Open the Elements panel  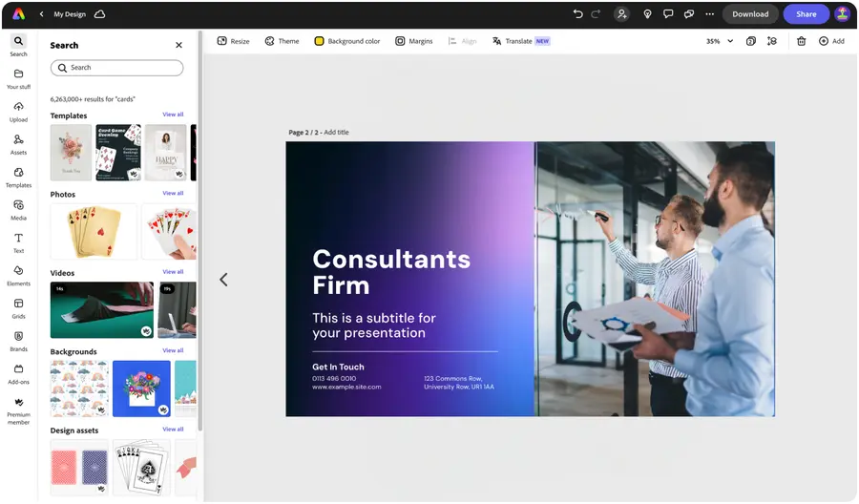point(19,276)
